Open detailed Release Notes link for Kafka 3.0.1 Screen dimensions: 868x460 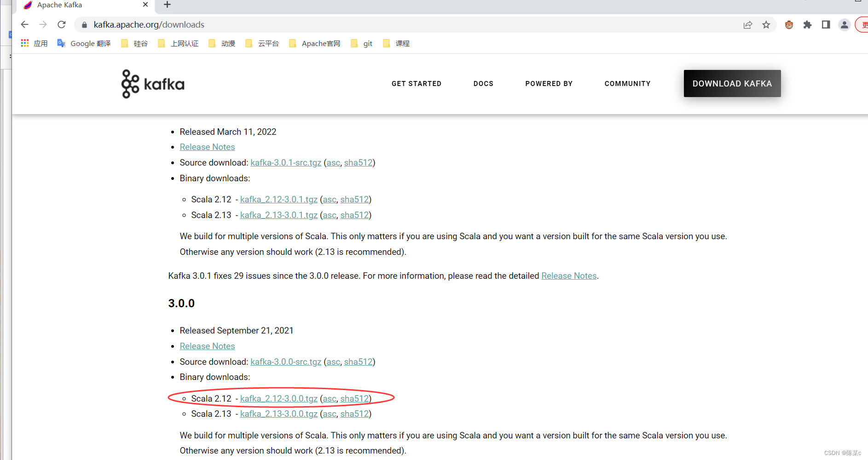pos(569,276)
